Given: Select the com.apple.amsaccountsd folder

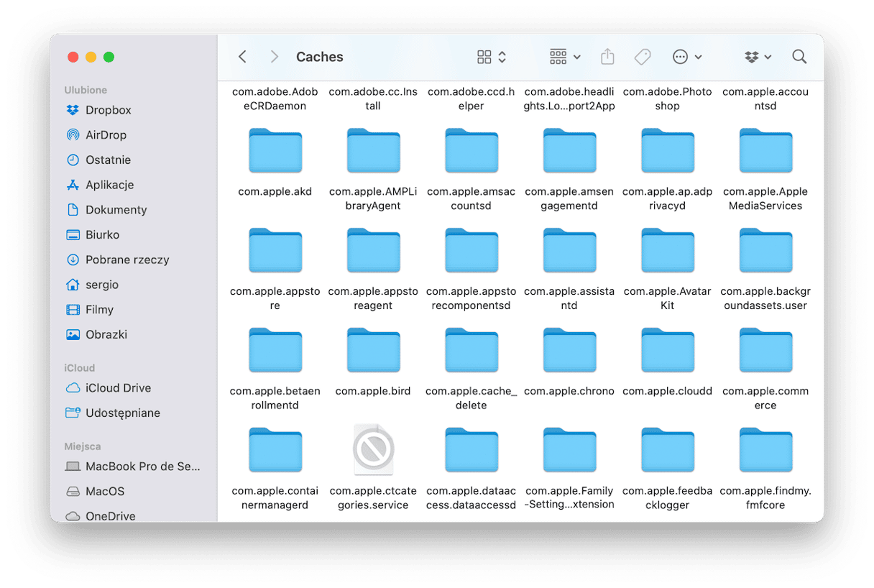Looking at the screenshot, I should tap(471, 151).
